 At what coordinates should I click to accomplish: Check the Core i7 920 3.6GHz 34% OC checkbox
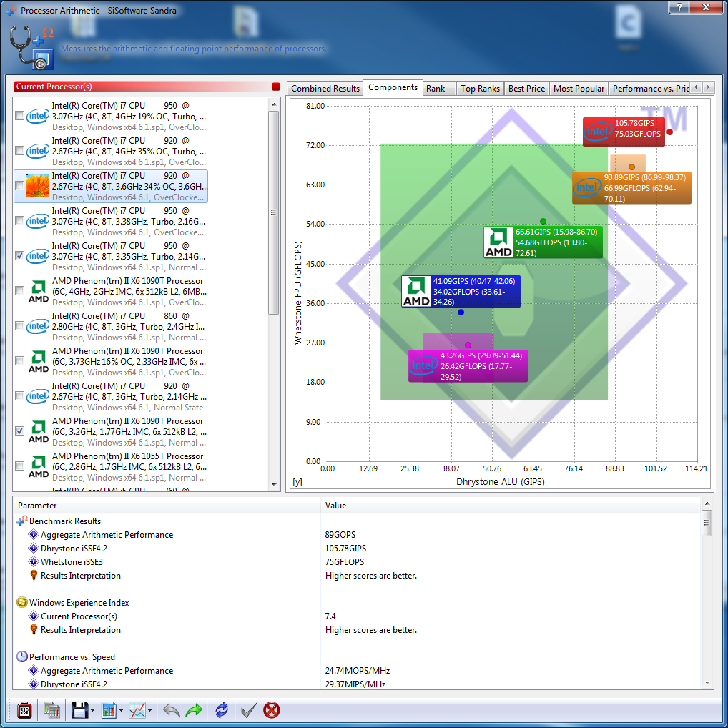(19, 186)
